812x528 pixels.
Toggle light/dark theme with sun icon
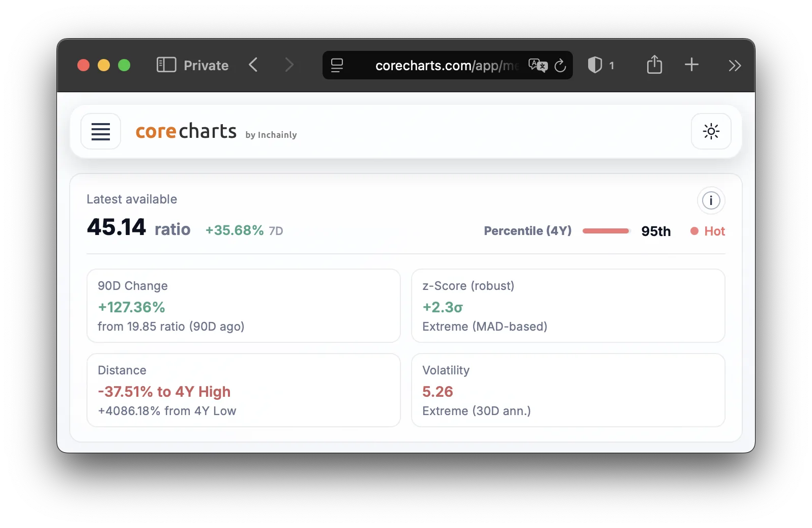(711, 131)
